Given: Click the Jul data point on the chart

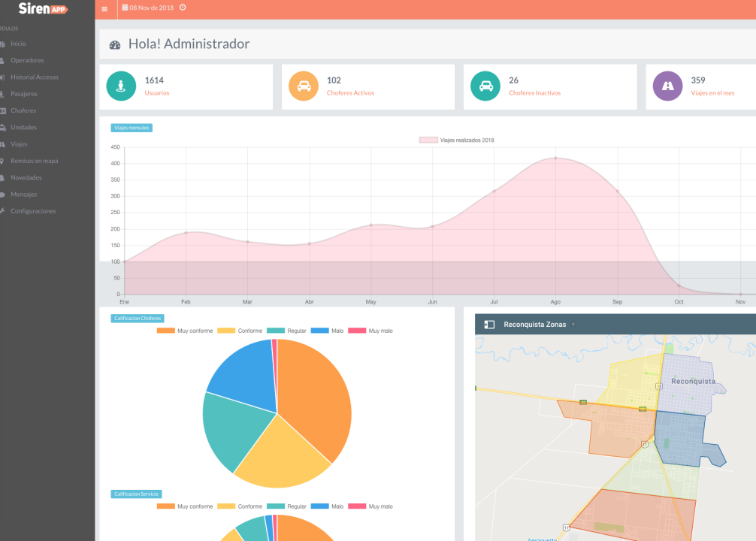Looking at the screenshot, I should 494,192.
